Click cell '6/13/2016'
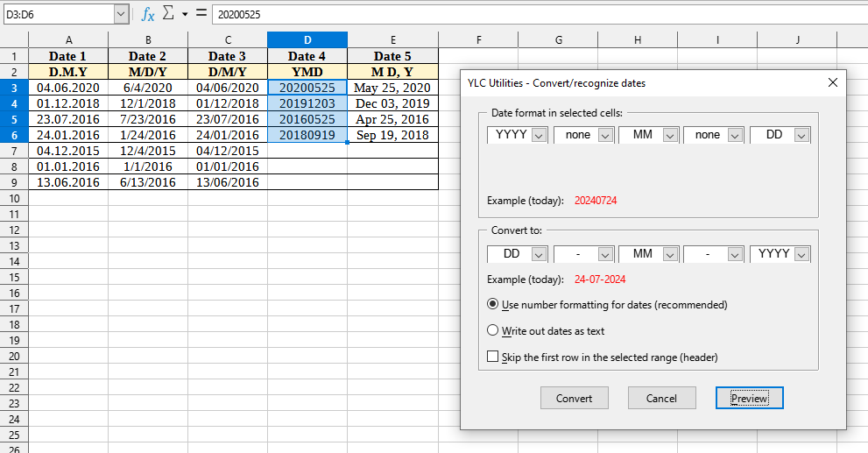 point(148,182)
